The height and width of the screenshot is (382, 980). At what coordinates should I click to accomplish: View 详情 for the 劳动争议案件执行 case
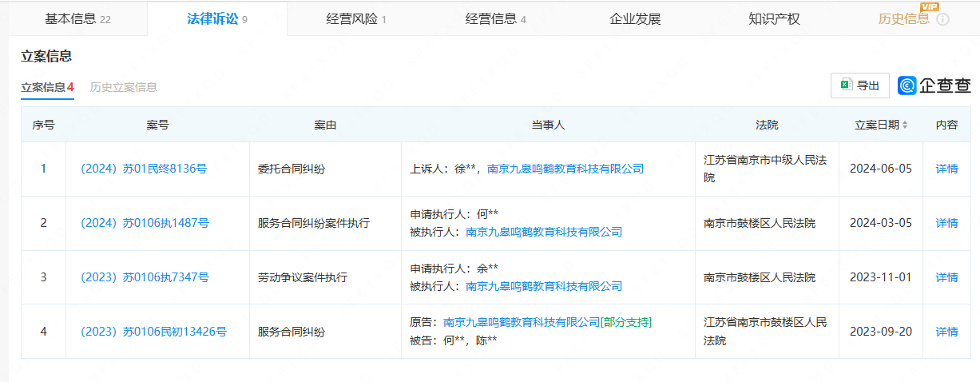point(946,277)
